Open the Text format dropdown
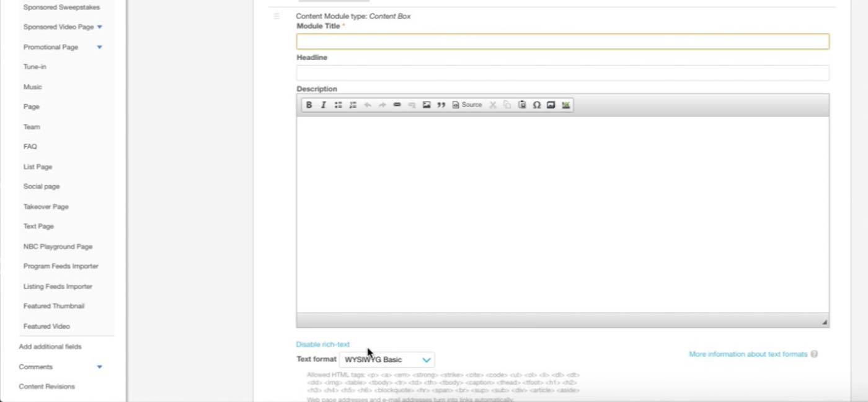868x402 pixels. 387,360
